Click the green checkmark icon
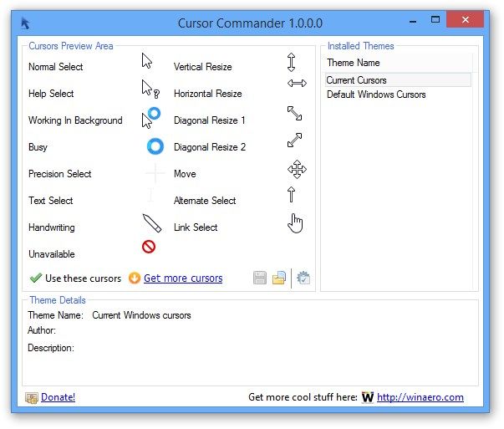 36,278
